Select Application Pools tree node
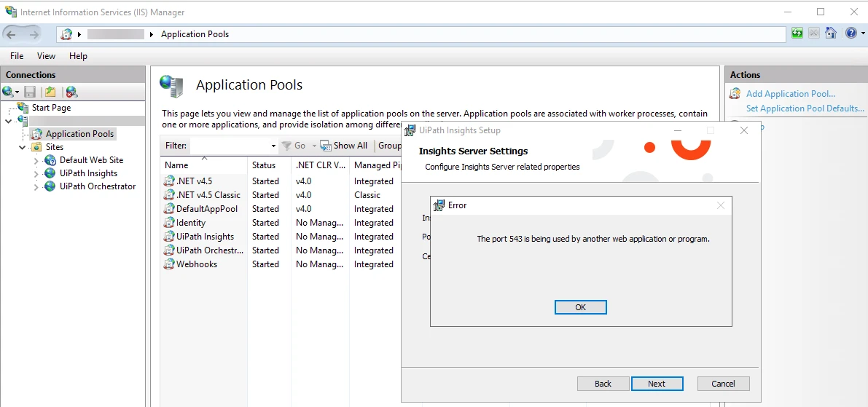 pyautogui.click(x=79, y=134)
